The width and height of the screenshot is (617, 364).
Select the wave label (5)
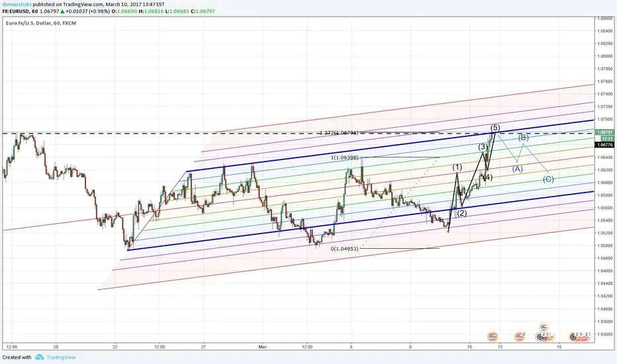pyautogui.click(x=495, y=128)
